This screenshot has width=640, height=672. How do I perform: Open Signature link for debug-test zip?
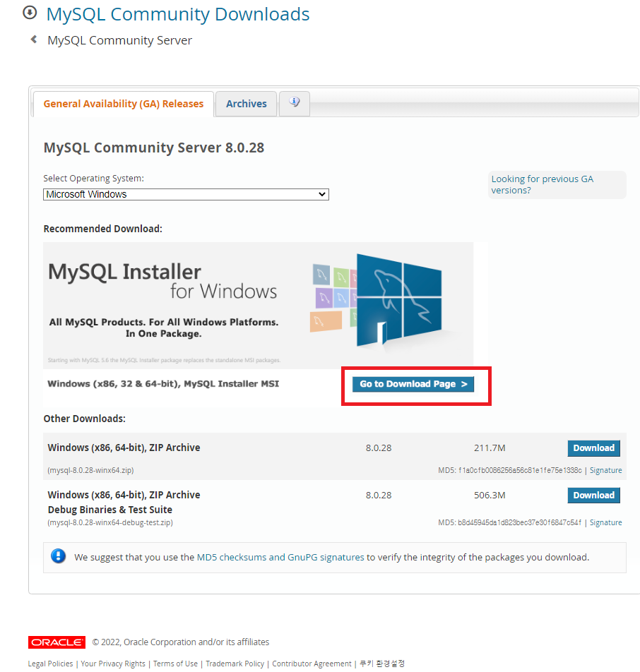(605, 522)
